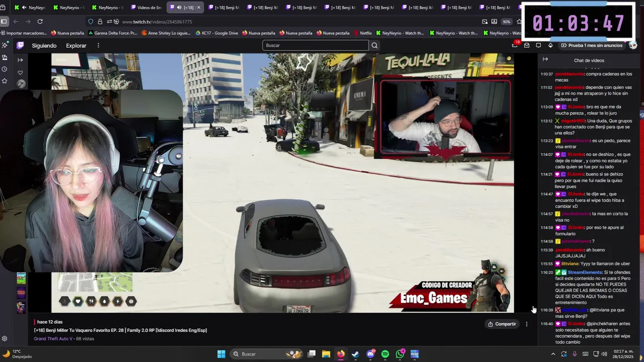The width and height of the screenshot is (644, 362).
Task: Open the Twitch inbox mail icon
Action: pos(527,45)
